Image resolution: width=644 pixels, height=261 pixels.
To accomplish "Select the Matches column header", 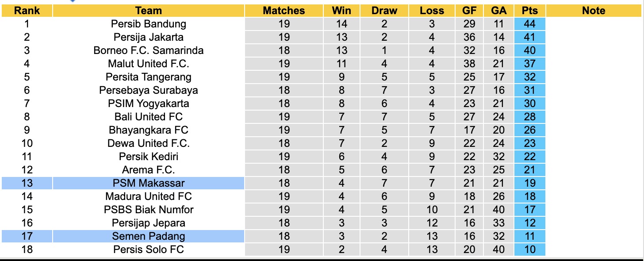I will [284, 11].
